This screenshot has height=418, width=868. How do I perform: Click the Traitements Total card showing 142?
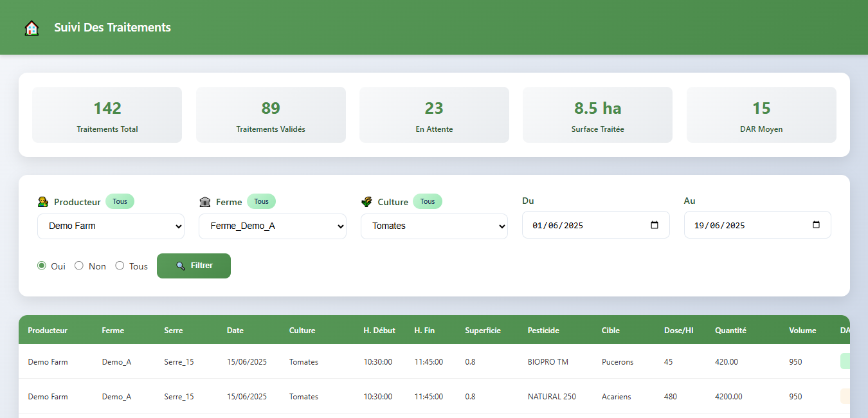pos(107,114)
